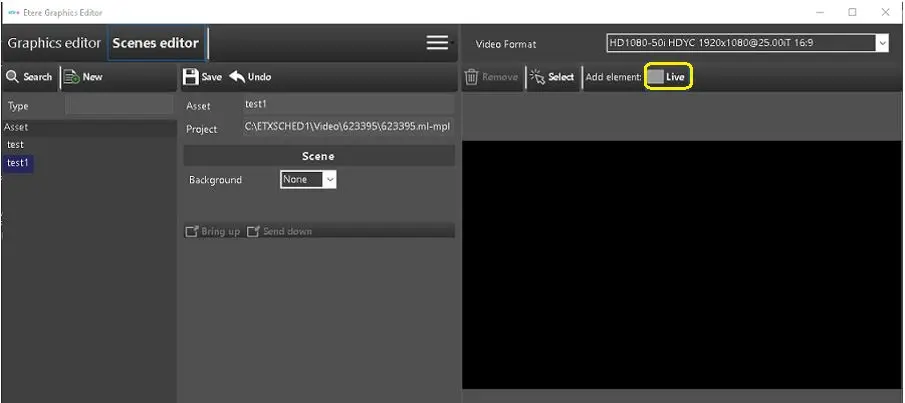
Task: Click the black preview canvas
Action: [x=682, y=265]
